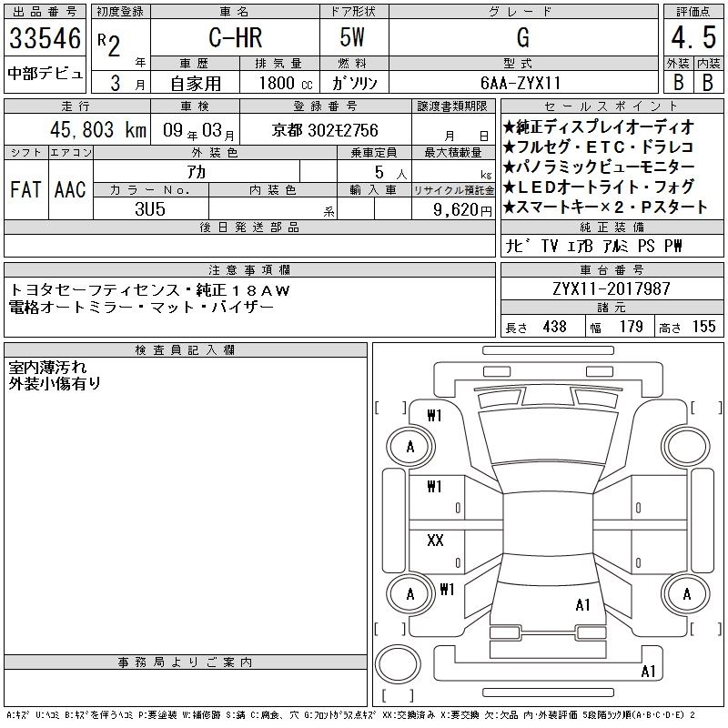Click the seating capacity 5人

[391, 173]
